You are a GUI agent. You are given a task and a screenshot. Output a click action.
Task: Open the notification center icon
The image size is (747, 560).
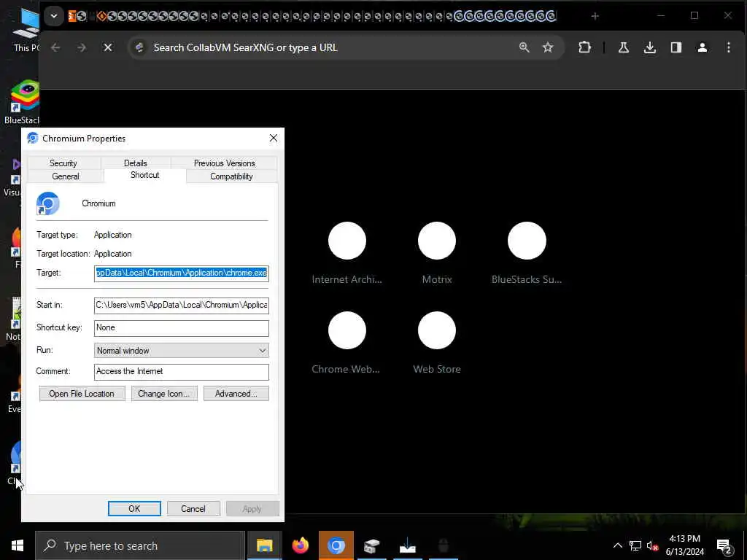coord(724,546)
